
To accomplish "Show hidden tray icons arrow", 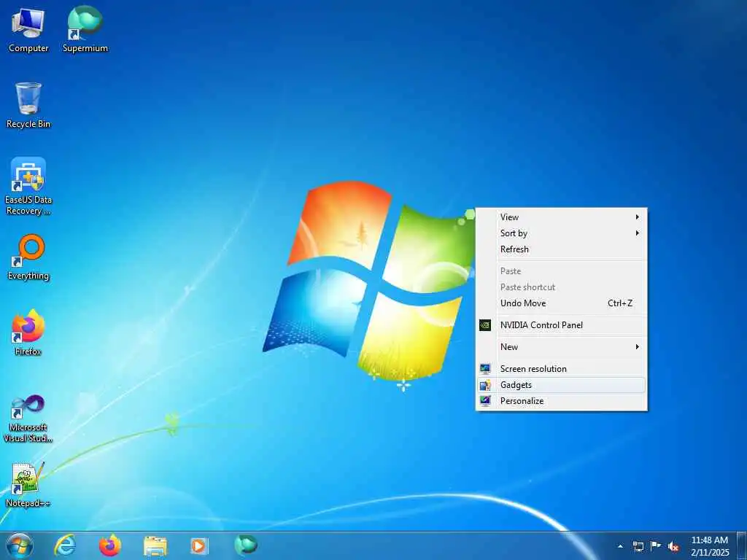I will (x=620, y=546).
